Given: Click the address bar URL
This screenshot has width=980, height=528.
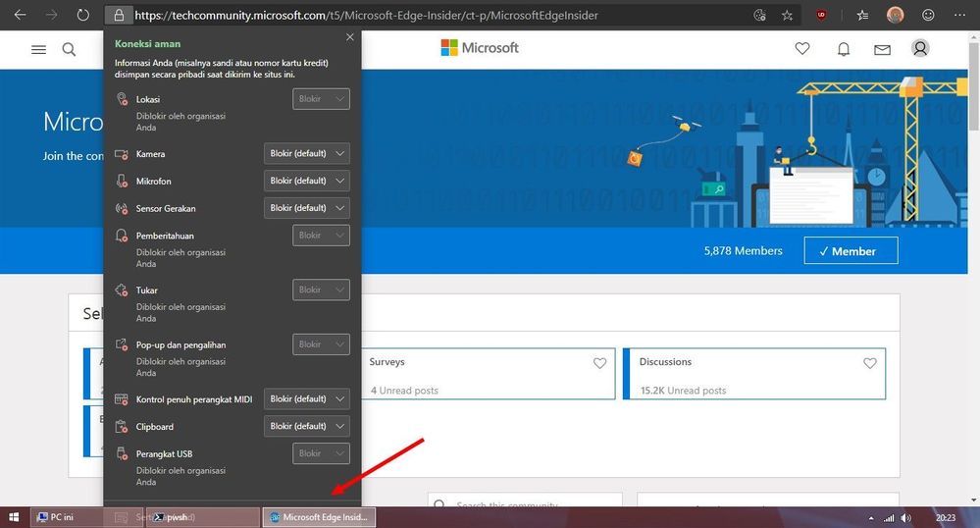Looking at the screenshot, I should [x=366, y=15].
